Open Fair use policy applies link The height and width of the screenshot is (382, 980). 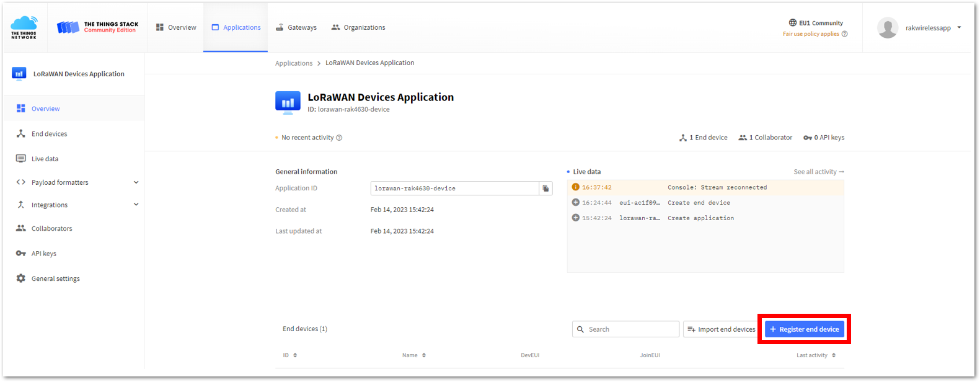[x=811, y=34]
